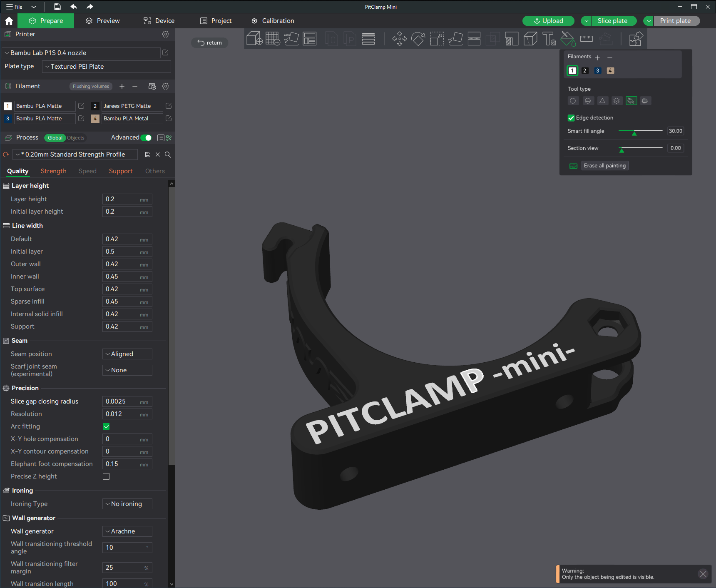
Task: Click the return button
Action: point(210,43)
